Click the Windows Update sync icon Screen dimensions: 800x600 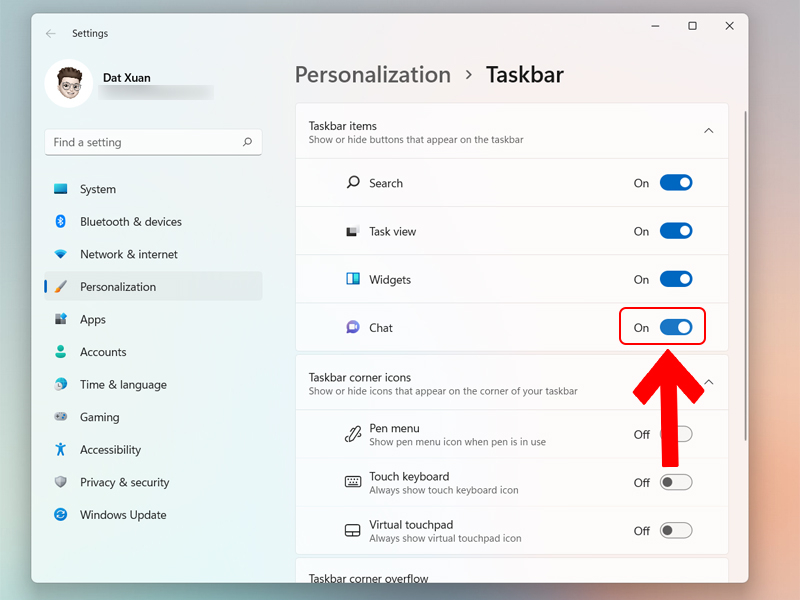(x=61, y=515)
